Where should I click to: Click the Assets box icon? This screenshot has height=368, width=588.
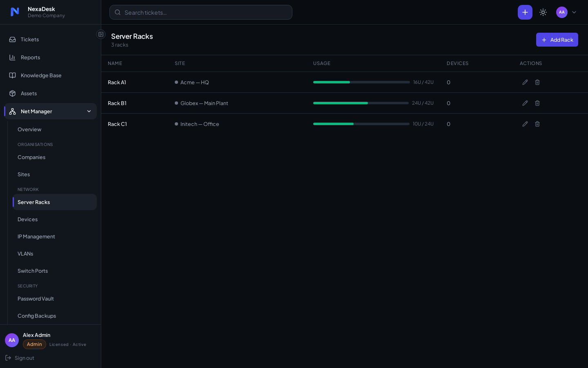coord(13,94)
